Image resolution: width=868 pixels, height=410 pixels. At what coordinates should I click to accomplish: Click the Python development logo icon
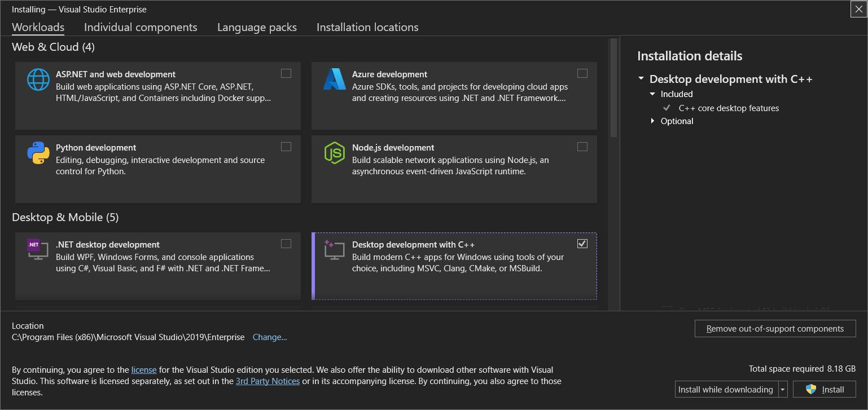click(x=38, y=153)
